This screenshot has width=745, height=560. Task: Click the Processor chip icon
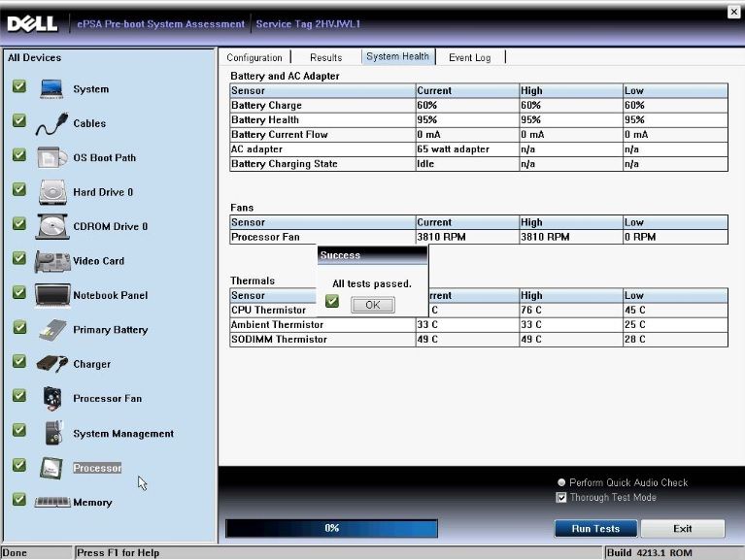51,468
